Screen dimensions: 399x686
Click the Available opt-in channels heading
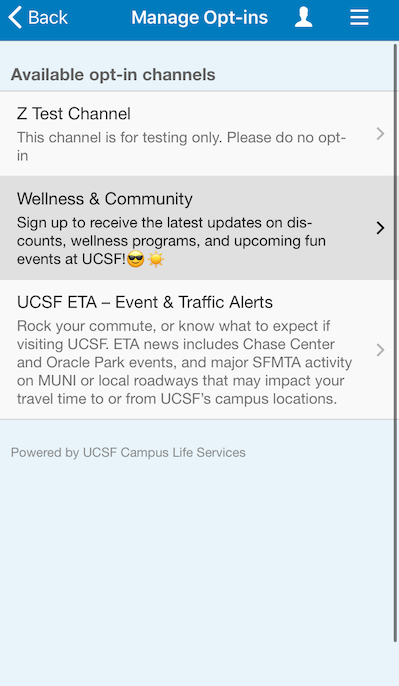pyautogui.click(x=113, y=75)
